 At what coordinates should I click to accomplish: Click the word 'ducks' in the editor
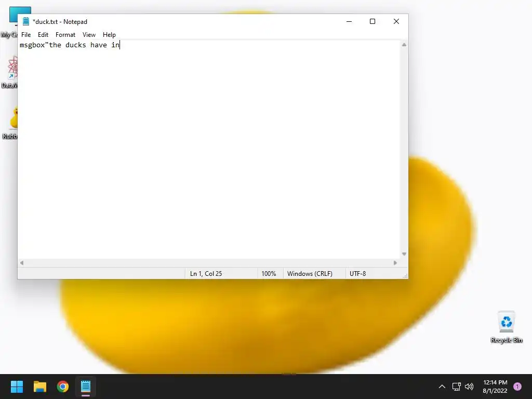[76, 45]
